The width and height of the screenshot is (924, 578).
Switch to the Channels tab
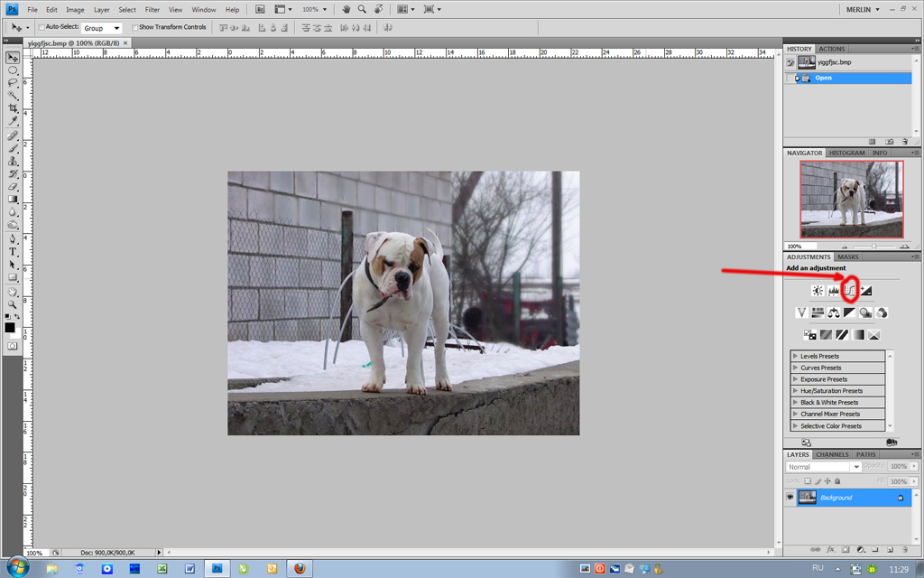[x=832, y=454]
